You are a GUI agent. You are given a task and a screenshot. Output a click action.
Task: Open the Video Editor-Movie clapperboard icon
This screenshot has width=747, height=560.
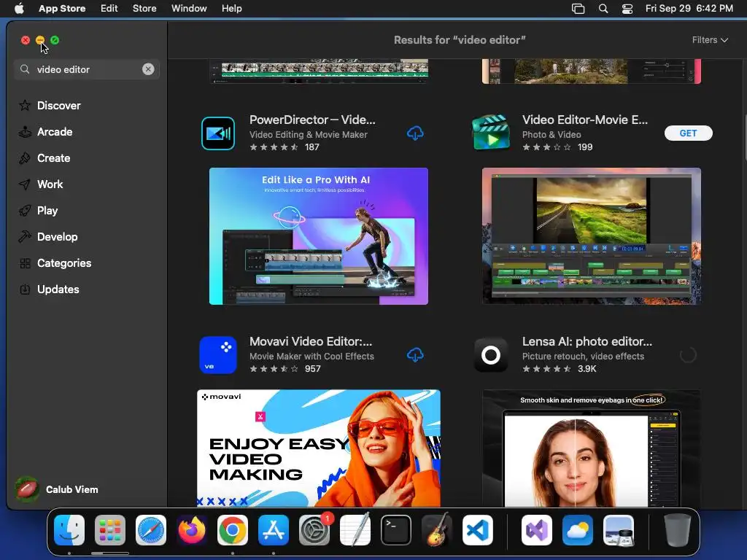pos(491,133)
